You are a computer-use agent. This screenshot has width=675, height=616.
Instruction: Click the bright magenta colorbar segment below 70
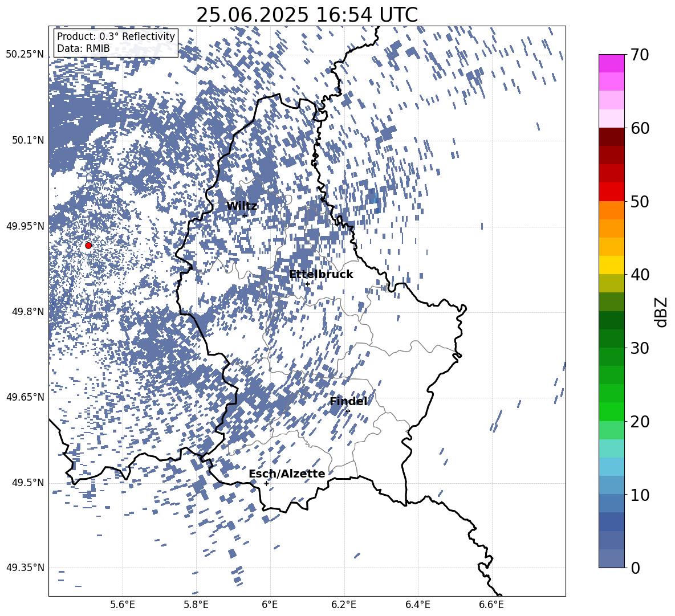[x=611, y=63]
